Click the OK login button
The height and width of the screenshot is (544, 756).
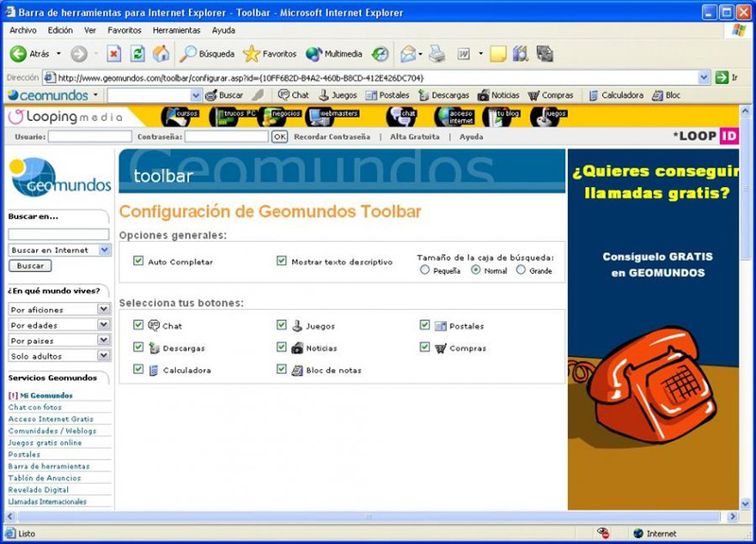[x=280, y=137]
